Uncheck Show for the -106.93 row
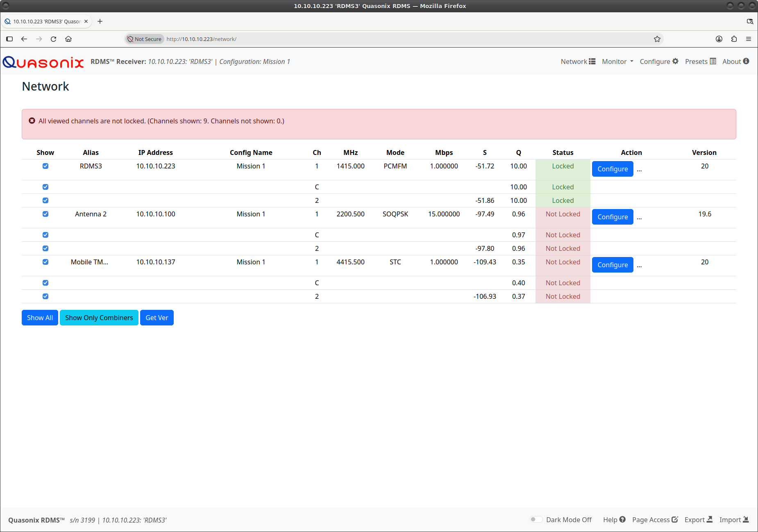 (45, 296)
